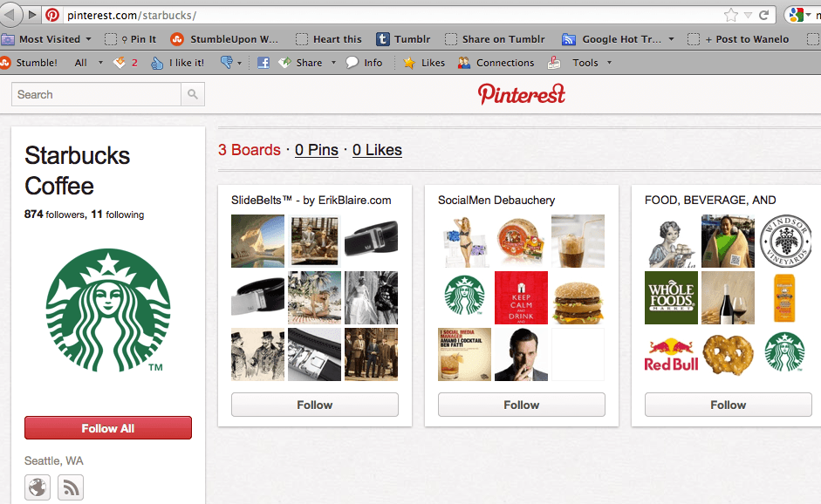821x504 pixels.
Task: Expand the Most Visited dropdown arrow
Action: [88, 39]
